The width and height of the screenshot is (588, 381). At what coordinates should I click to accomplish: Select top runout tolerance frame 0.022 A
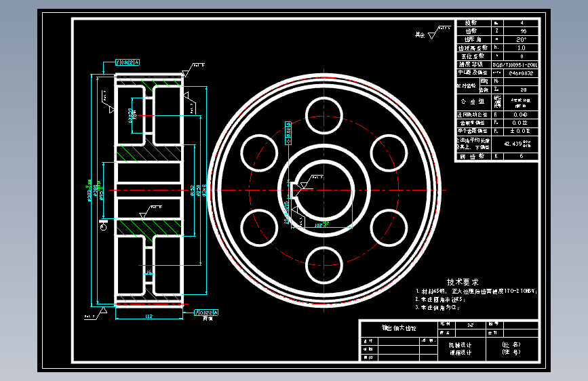[x=128, y=62]
